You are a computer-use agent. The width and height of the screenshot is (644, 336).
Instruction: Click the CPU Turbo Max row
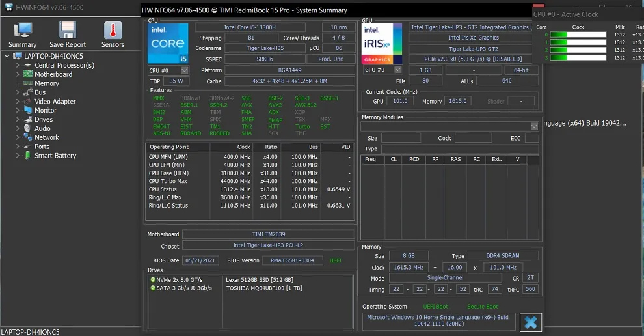click(250, 181)
